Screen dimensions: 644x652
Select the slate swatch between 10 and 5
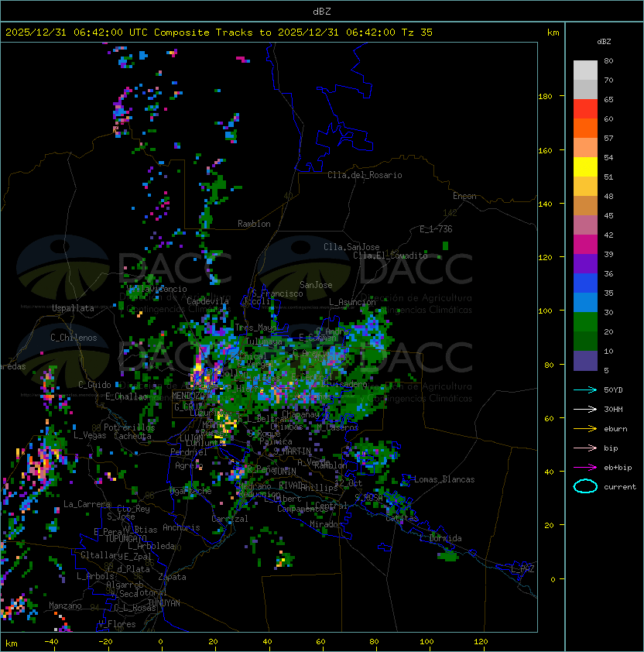point(585,361)
